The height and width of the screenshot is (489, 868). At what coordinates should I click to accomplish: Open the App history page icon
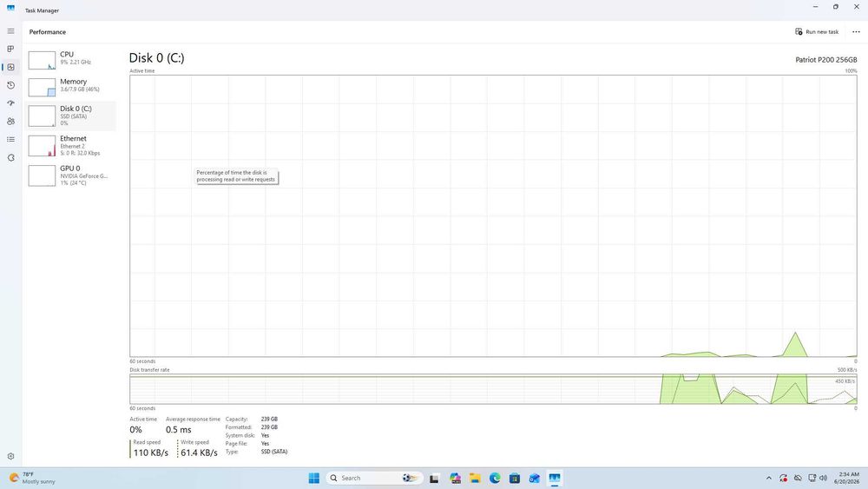click(10, 85)
